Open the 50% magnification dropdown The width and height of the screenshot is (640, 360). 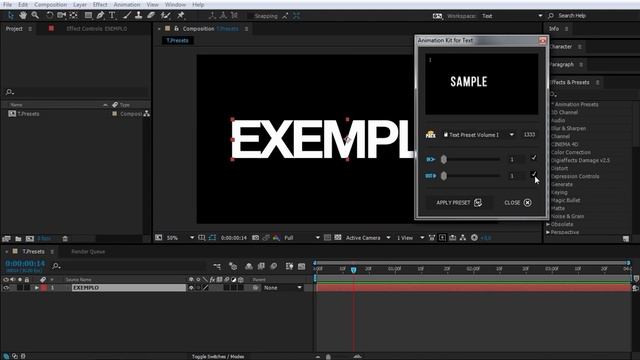pos(180,238)
